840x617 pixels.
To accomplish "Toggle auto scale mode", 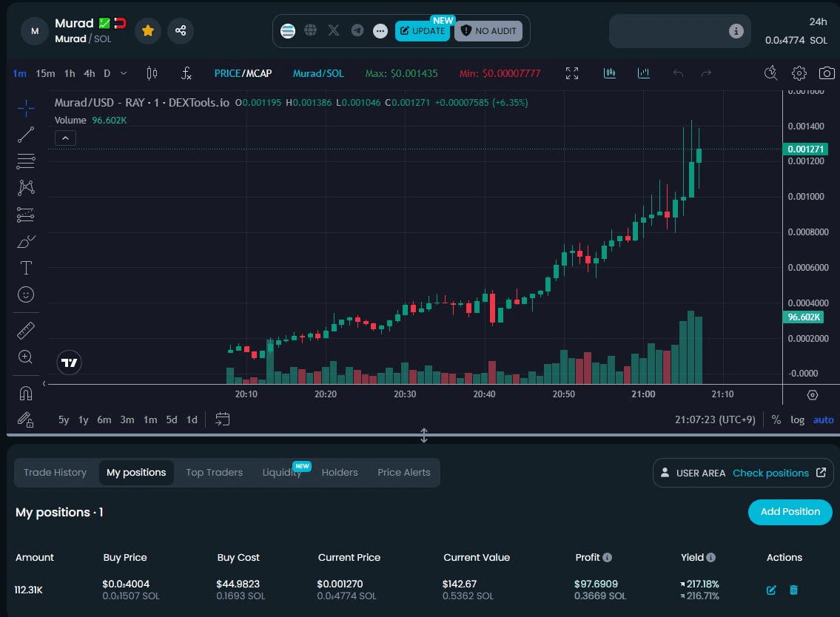I will 824,420.
